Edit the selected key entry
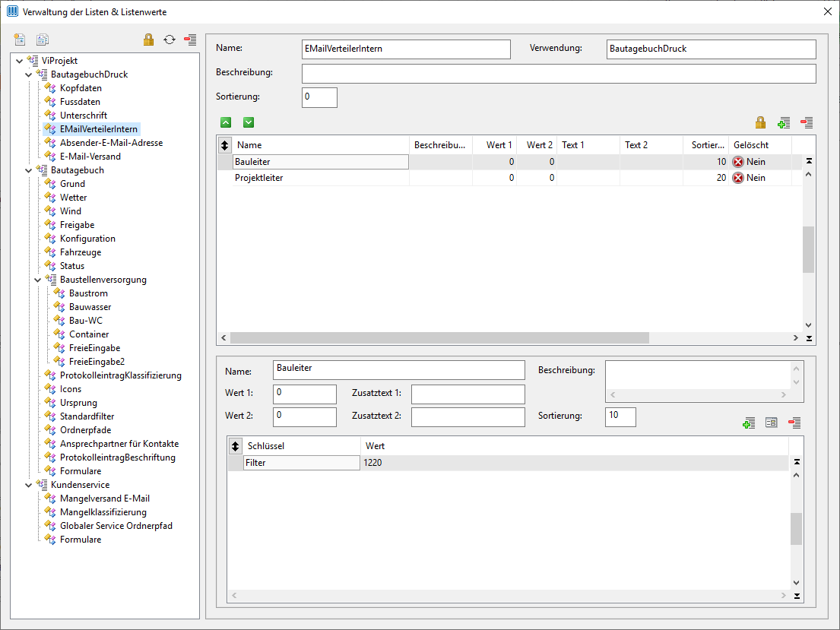840x630 pixels. (772, 423)
